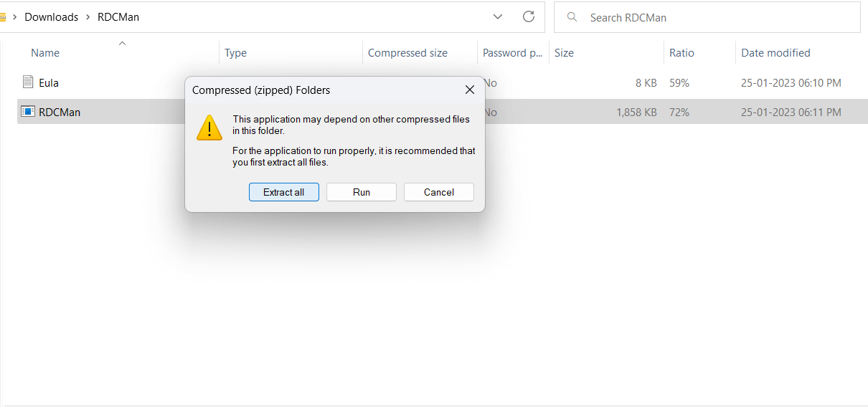Close the Compressed (zipped) Folders dialog
Viewport: 868px width, 407px height.
click(470, 90)
